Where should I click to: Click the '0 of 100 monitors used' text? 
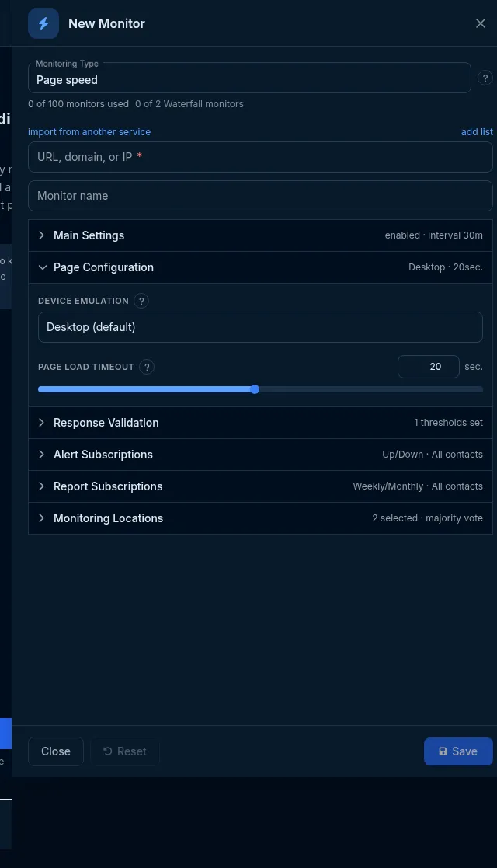(78, 104)
